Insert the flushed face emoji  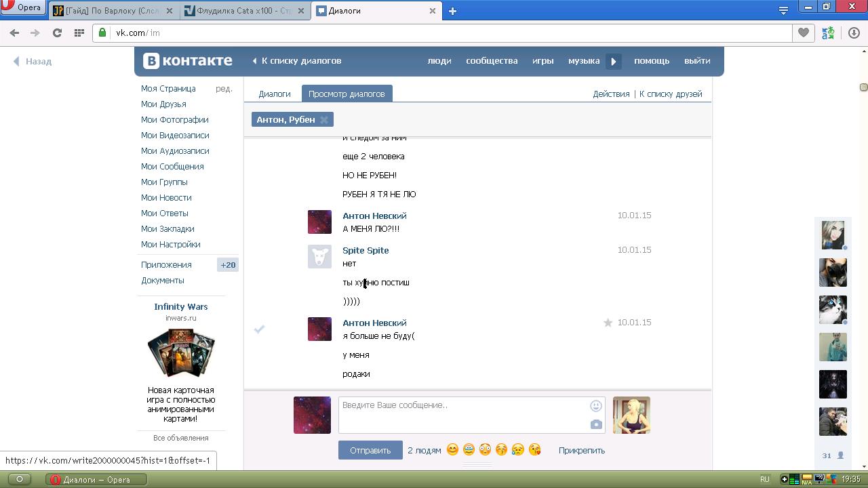485,449
